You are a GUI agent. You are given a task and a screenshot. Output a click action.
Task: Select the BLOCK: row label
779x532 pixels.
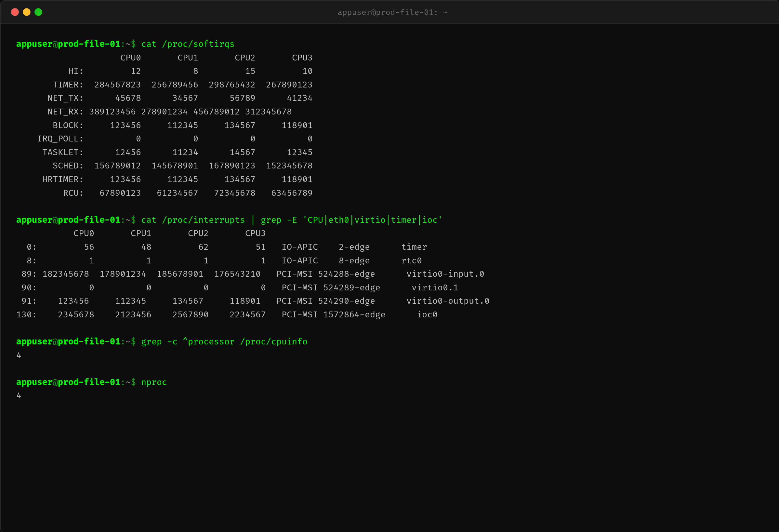click(68, 126)
